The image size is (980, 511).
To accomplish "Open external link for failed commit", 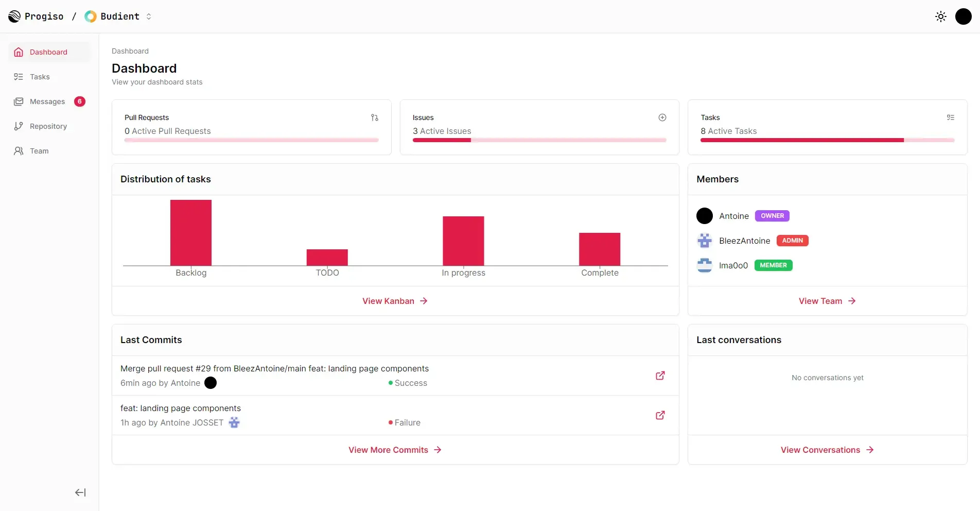I will tap(660, 415).
